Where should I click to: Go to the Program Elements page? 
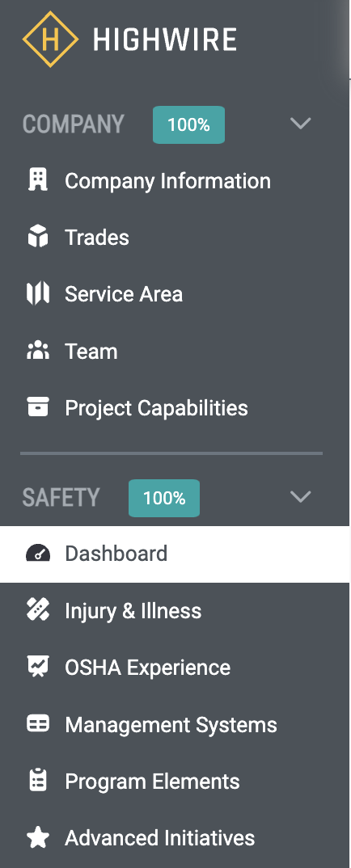point(175,781)
